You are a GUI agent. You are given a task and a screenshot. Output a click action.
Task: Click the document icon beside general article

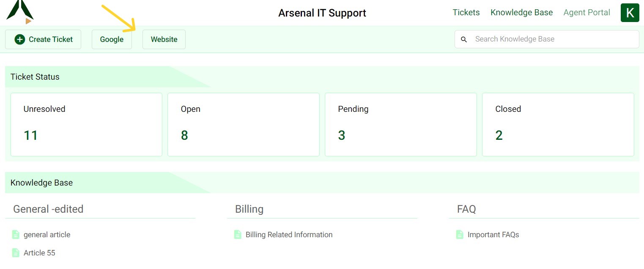[16, 234]
